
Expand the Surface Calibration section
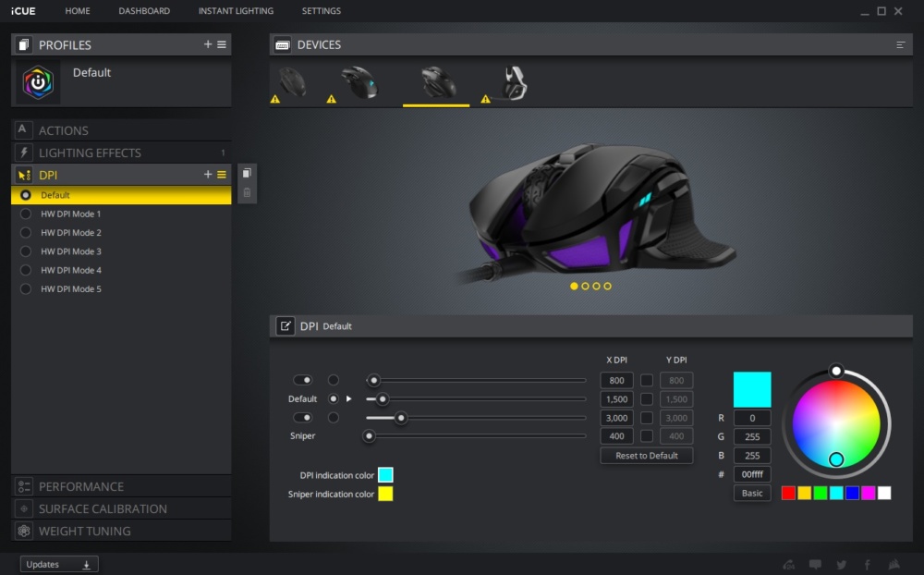tap(121, 508)
